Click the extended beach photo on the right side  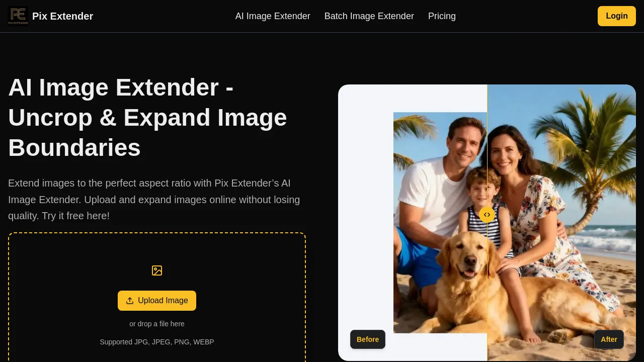(x=561, y=223)
